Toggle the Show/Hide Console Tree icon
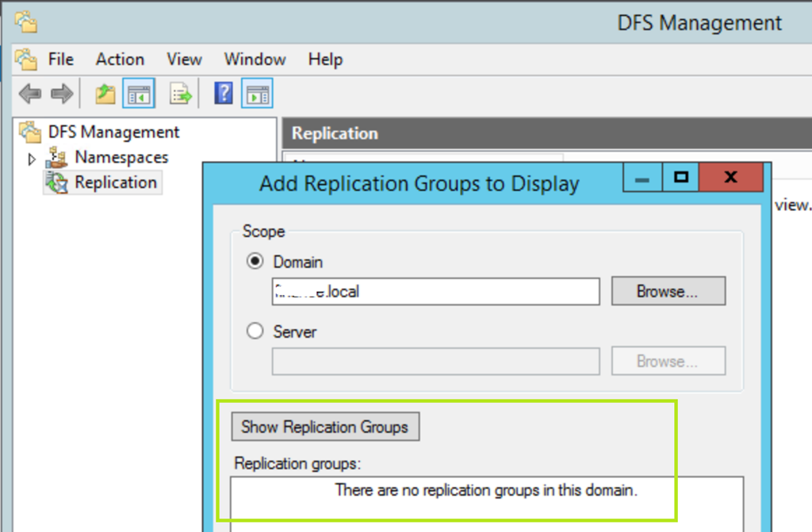This screenshot has width=812, height=532. [x=139, y=94]
